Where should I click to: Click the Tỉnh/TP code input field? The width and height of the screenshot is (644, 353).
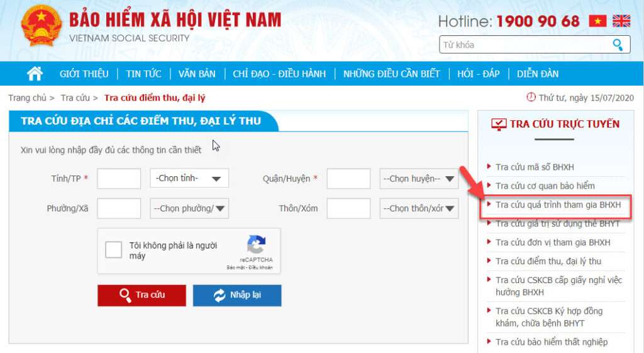(119, 178)
